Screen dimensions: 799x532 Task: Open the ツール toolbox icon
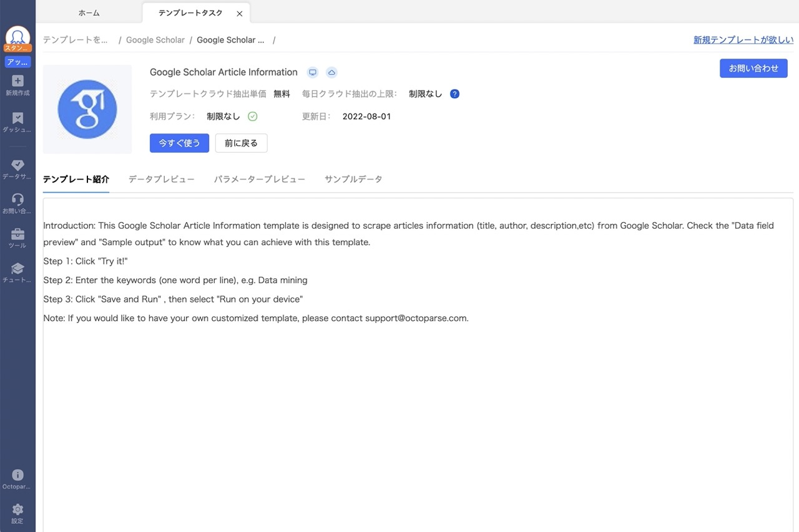[17, 235]
